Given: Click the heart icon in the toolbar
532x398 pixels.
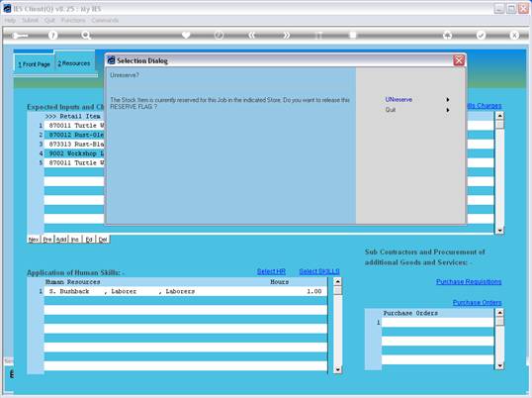Looking at the screenshot, I should (186, 35).
